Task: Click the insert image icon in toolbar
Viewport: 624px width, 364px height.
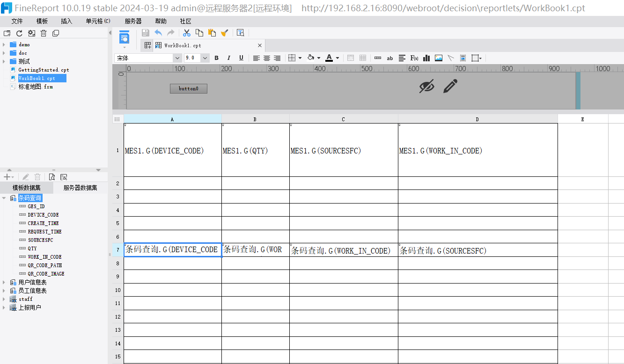Action: (439, 58)
